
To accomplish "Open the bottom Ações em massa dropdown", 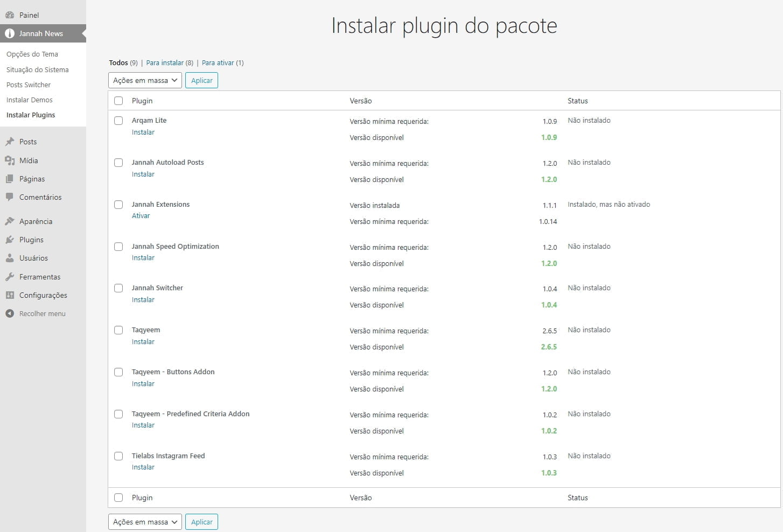I will tap(145, 522).
